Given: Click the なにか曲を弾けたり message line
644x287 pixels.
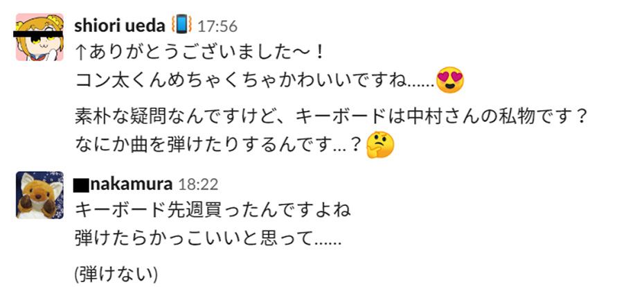Looking at the screenshot, I should [235, 145].
